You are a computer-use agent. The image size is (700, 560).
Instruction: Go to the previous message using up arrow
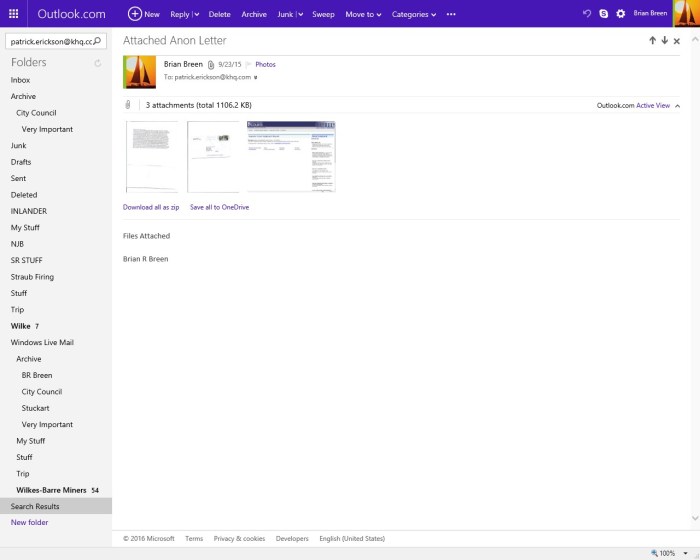(652, 41)
